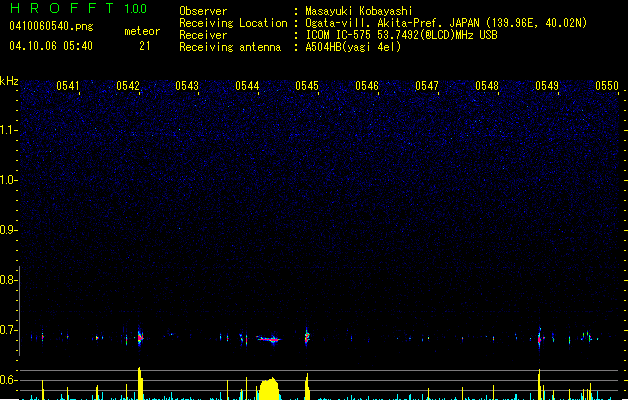Click the meteor label

tap(142, 31)
